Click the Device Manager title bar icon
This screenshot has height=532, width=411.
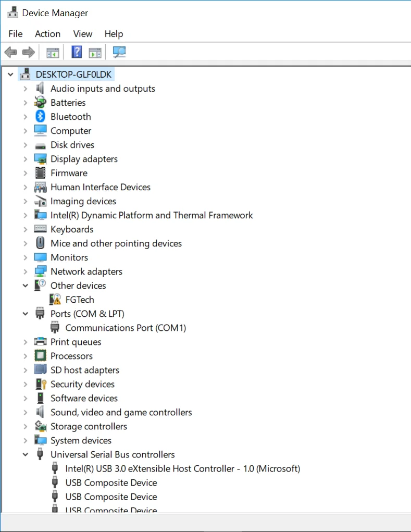pos(13,13)
